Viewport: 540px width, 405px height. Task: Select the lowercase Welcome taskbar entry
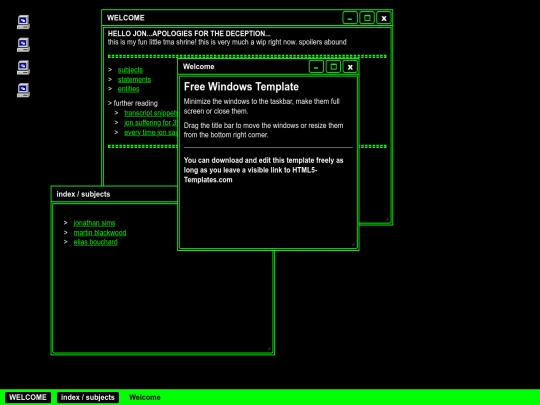(145, 397)
